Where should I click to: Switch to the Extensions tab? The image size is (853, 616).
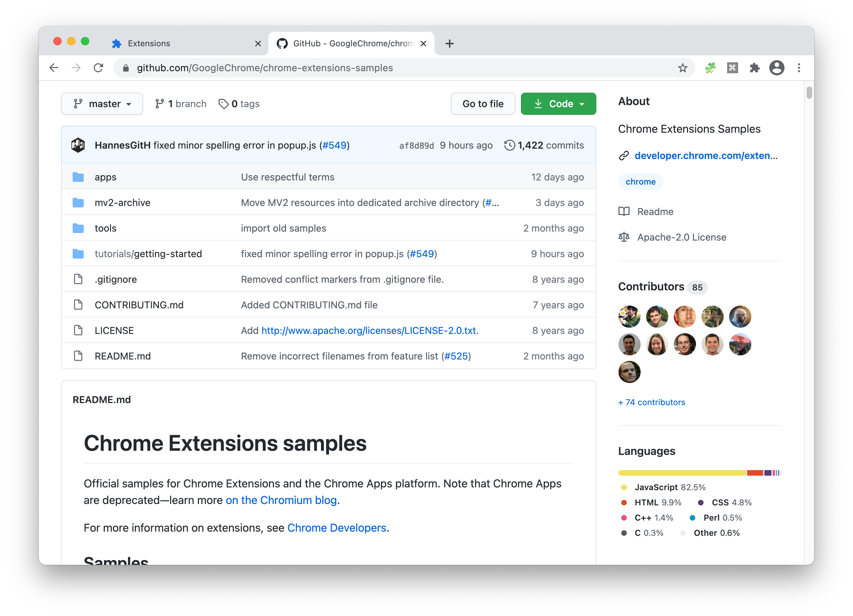[x=186, y=44]
